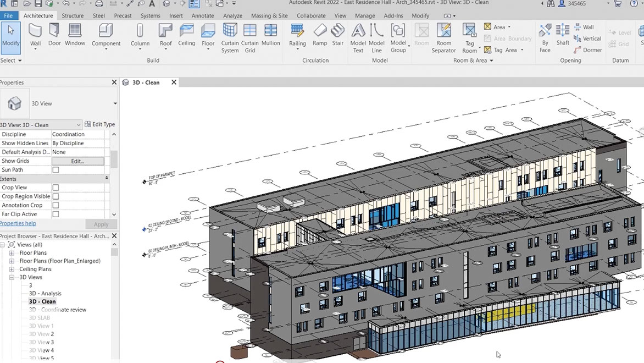The width and height of the screenshot is (644, 363).
Task: Enable the Sun Path checkbox
Action: (55, 170)
